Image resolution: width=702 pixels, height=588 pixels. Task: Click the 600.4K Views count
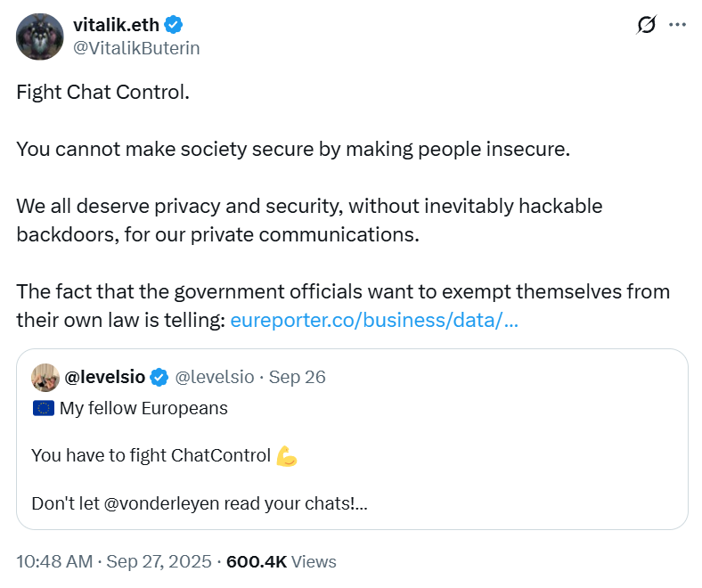[282, 561]
